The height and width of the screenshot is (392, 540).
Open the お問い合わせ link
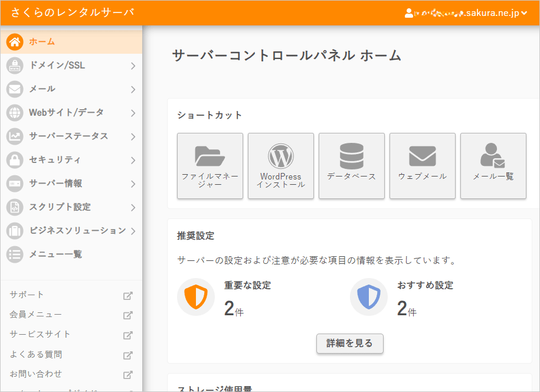point(36,374)
